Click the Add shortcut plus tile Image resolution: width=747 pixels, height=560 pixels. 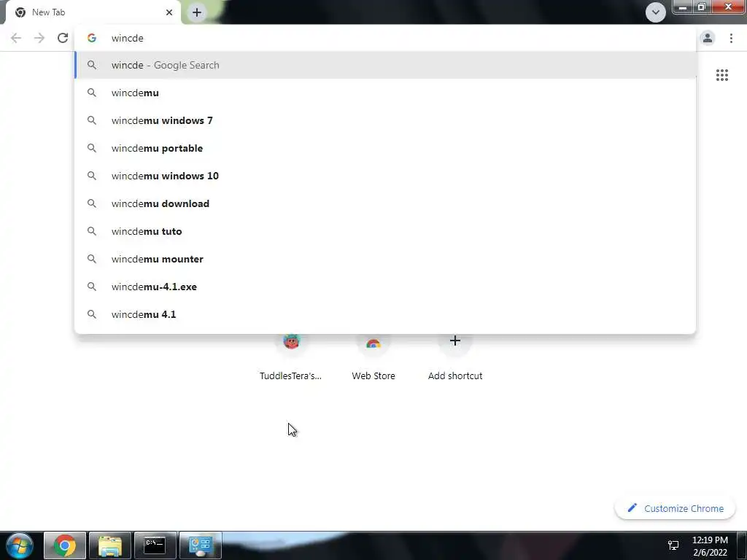[x=455, y=357]
